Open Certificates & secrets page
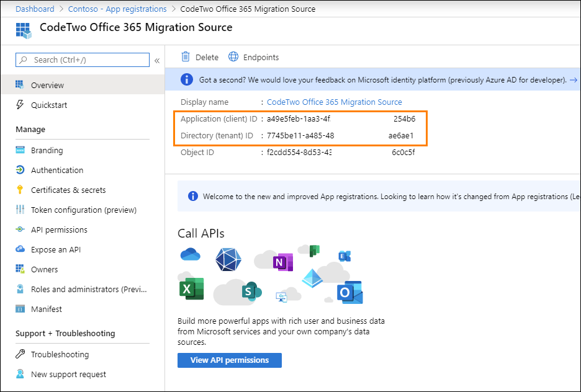 tap(83, 190)
